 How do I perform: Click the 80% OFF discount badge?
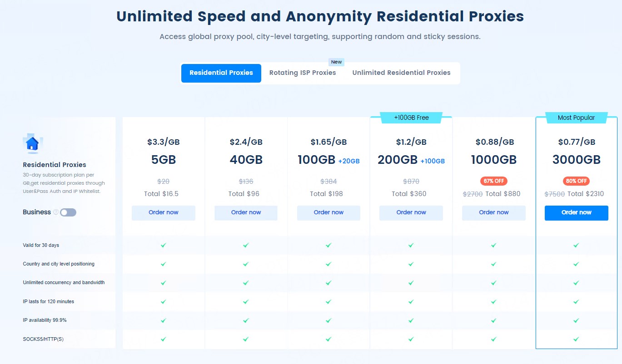click(x=576, y=181)
